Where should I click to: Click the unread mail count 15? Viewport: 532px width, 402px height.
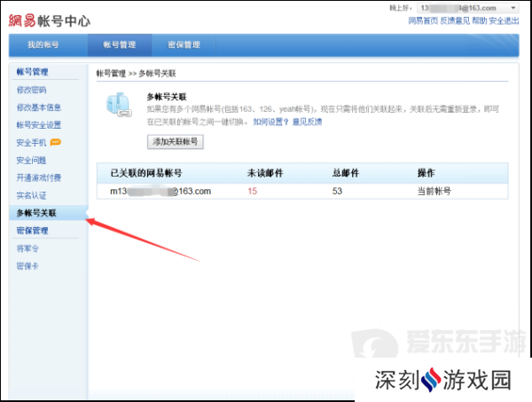tap(252, 191)
